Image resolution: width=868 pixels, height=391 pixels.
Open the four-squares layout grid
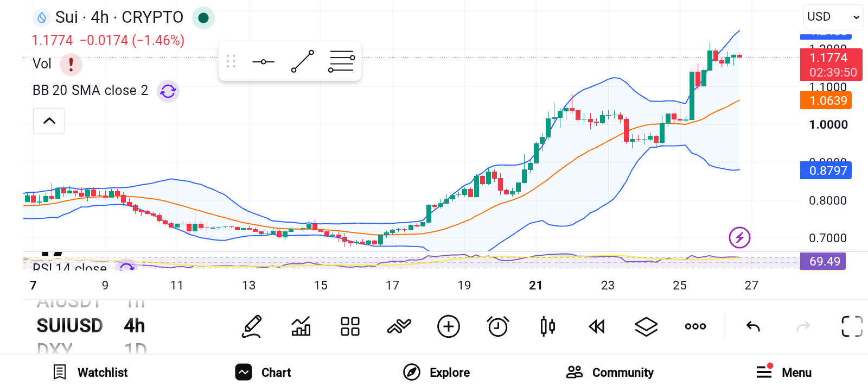(x=350, y=326)
